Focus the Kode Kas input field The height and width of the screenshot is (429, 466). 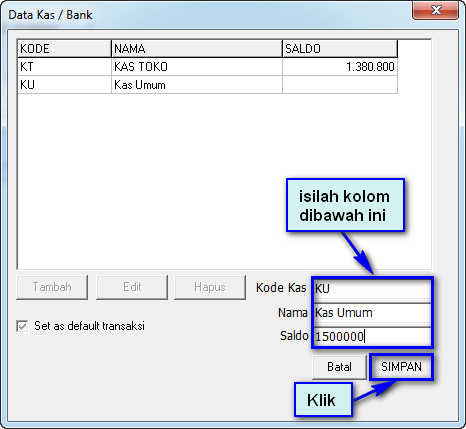tap(372, 289)
